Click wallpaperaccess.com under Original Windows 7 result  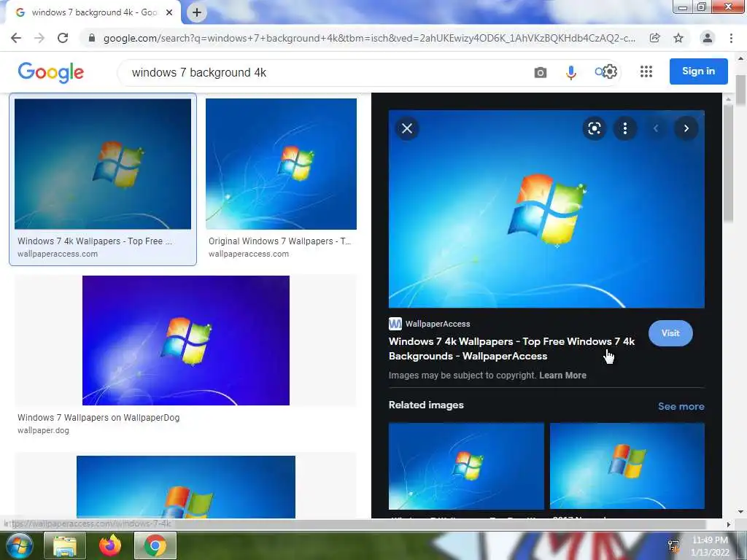pos(249,254)
